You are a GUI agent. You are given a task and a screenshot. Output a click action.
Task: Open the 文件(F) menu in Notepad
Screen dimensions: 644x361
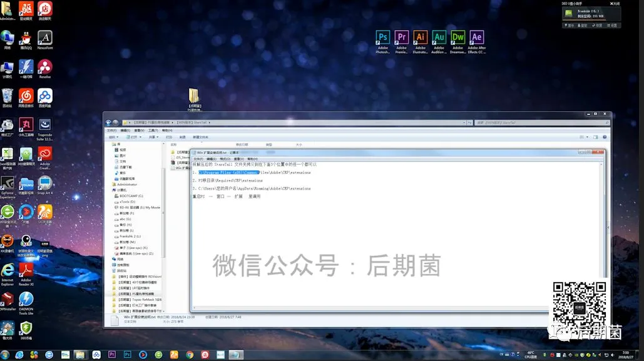(x=198, y=159)
